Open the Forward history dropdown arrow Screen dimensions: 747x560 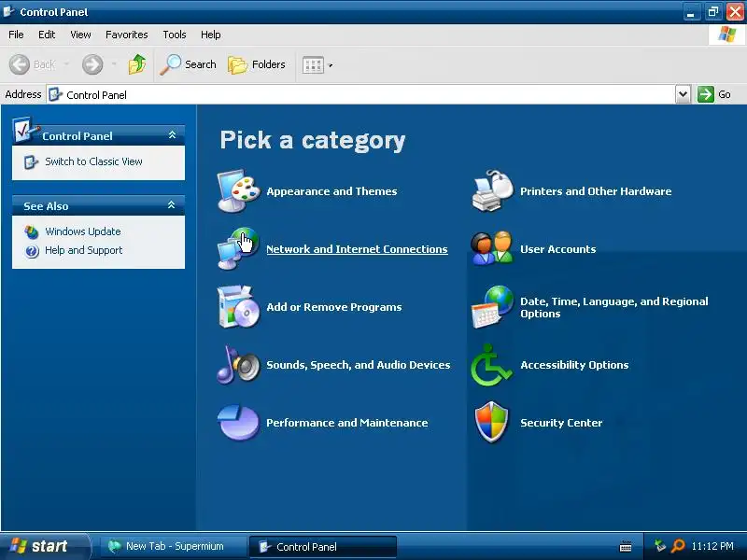click(114, 64)
